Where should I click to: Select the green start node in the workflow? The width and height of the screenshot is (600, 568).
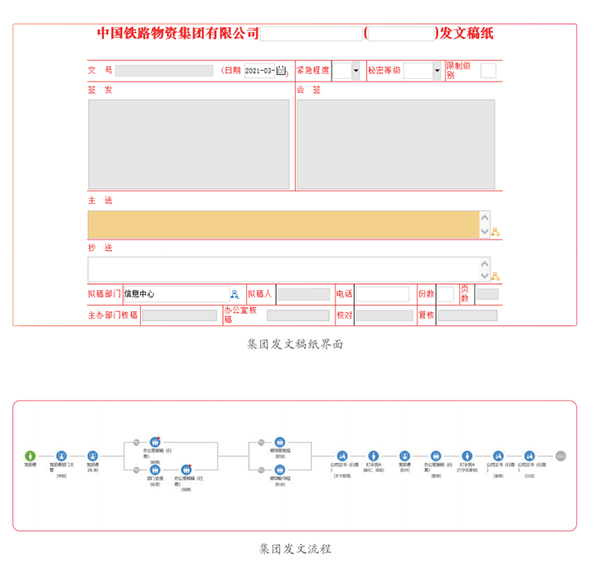pos(30,456)
